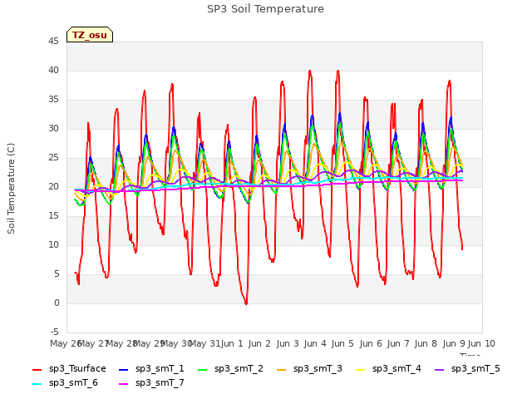
Task: Click the yellow sp3_smT_4 legend swatch
Action: [x=360, y=369]
